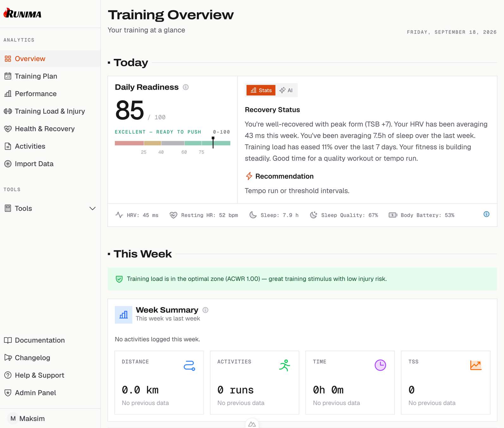The height and width of the screenshot is (428, 504).
Task: Click the Health & Recovery heart icon
Action: click(8, 129)
